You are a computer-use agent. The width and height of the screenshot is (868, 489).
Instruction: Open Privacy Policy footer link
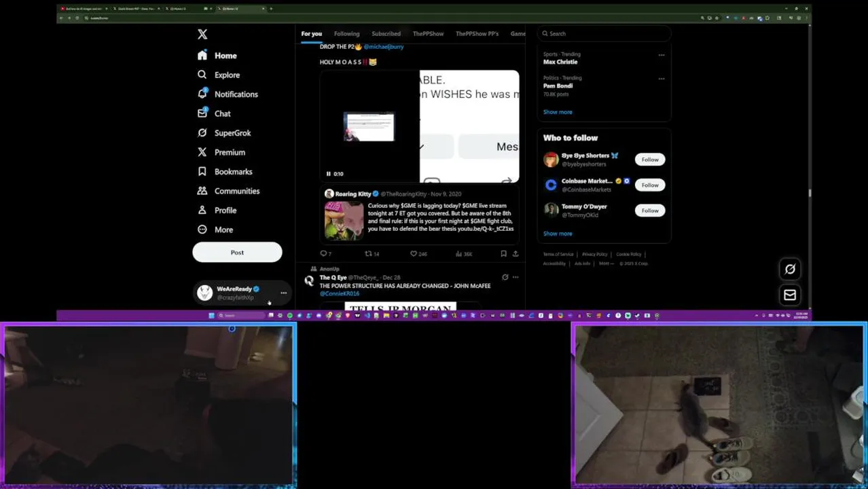(x=594, y=254)
